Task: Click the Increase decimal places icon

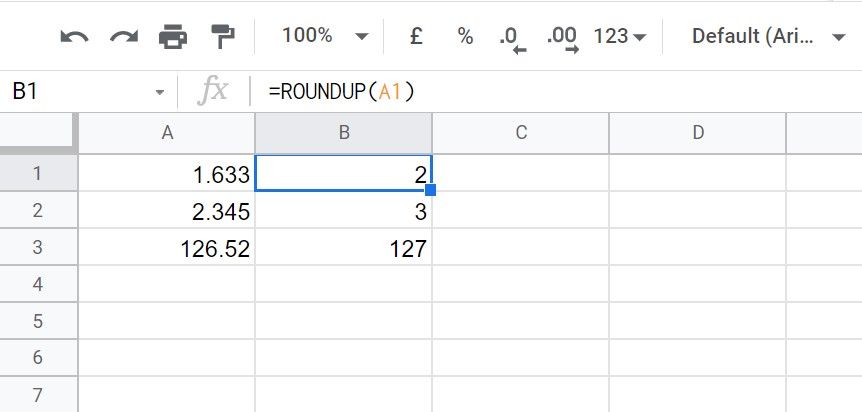Action: [x=563, y=40]
